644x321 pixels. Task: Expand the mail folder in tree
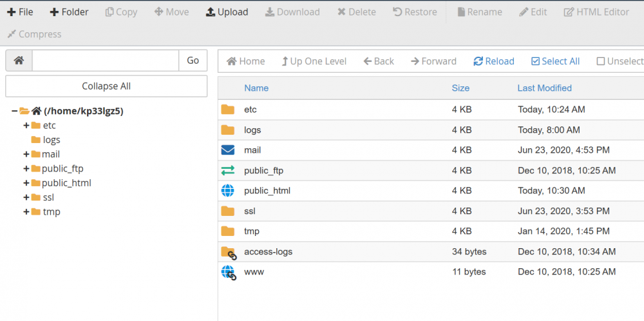26,154
